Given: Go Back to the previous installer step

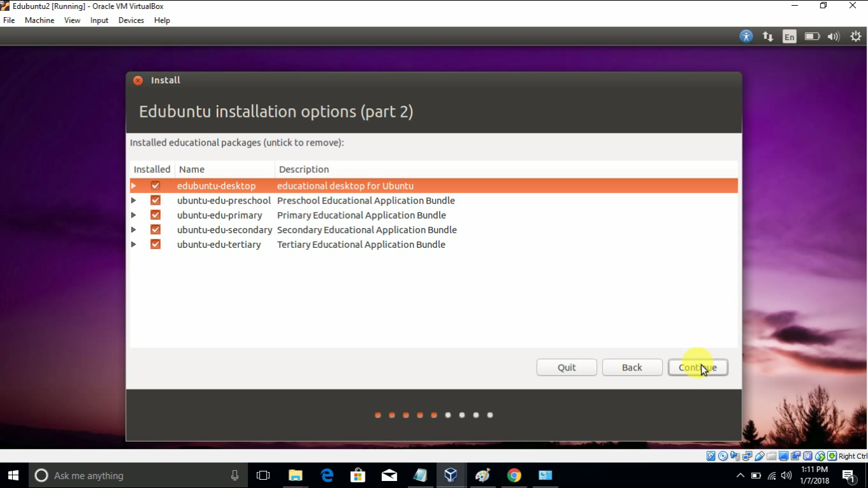Looking at the screenshot, I should (632, 367).
